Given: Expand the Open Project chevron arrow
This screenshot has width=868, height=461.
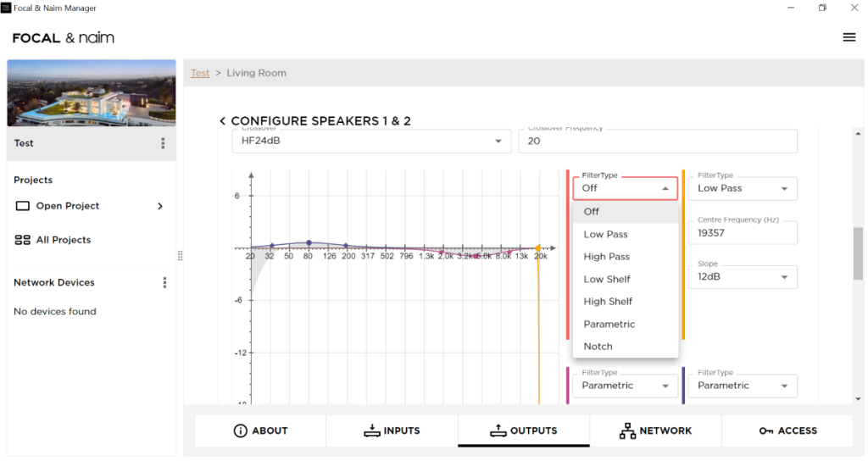Looking at the screenshot, I should [x=160, y=206].
